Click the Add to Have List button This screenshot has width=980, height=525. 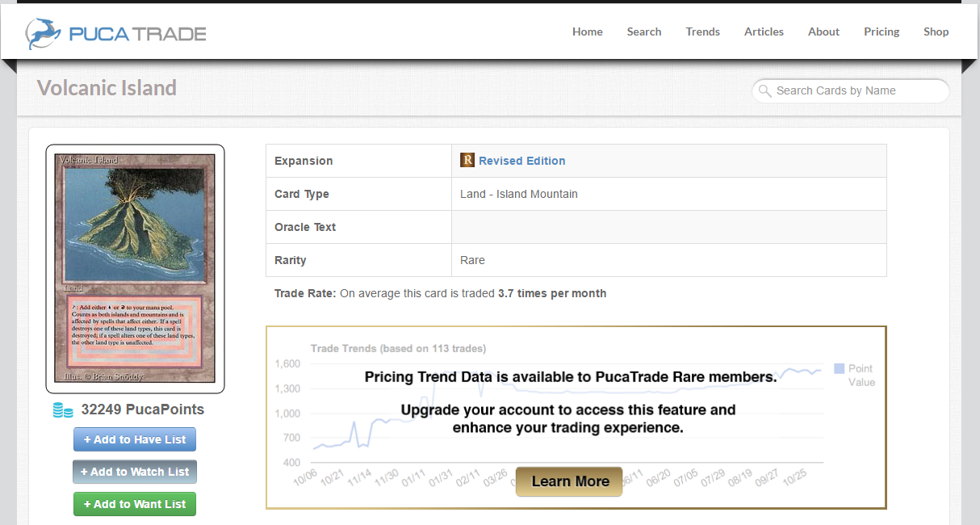point(135,439)
